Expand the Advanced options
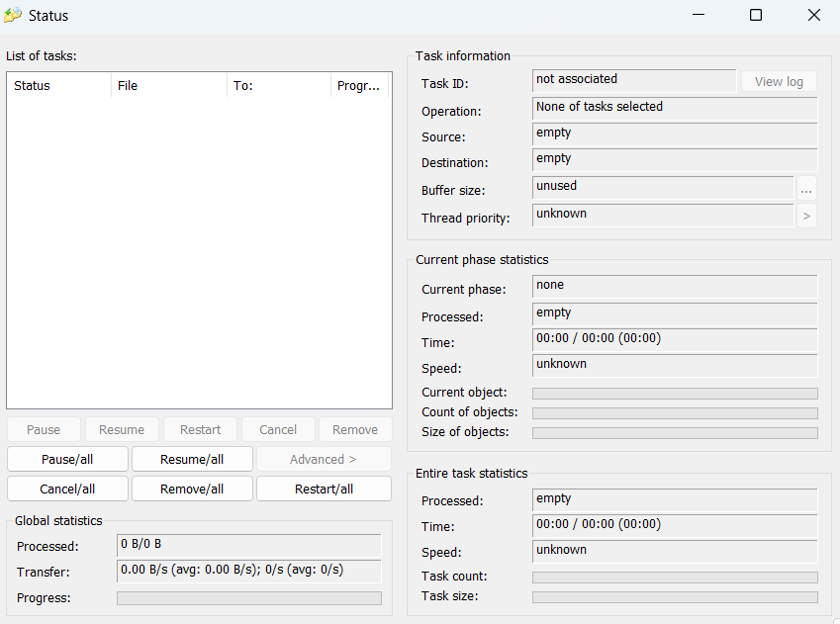Viewport: 840px width, 624px height. pos(324,458)
